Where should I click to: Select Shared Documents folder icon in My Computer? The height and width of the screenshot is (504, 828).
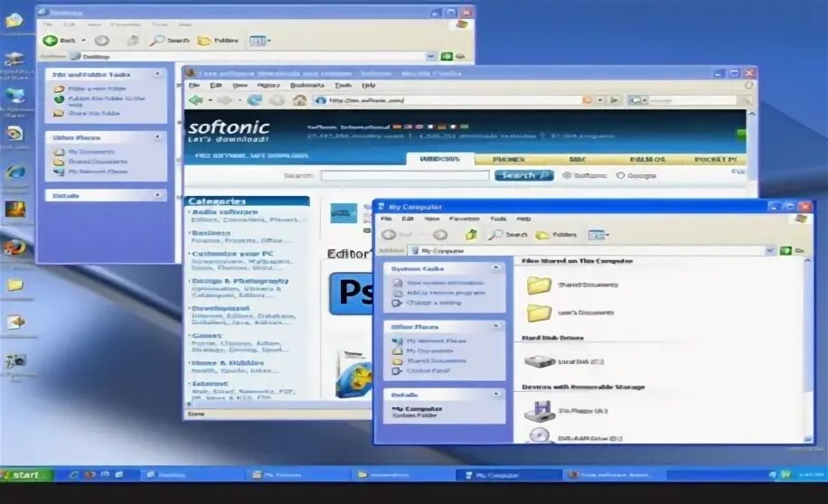point(539,285)
